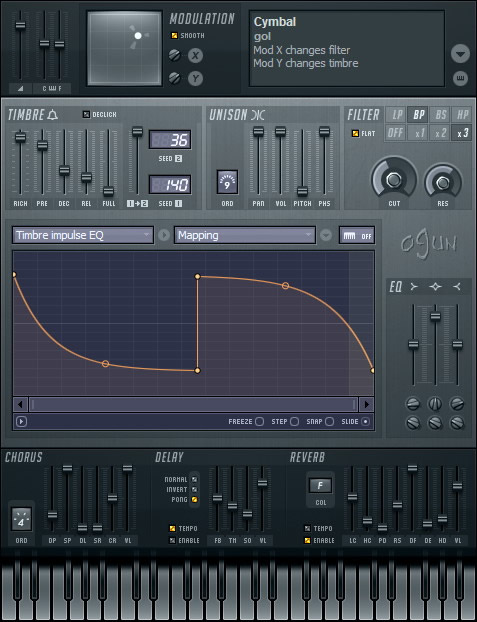The height and width of the screenshot is (622, 477).
Task: Toggle the filter FLAT checkbox
Action: (x=355, y=133)
